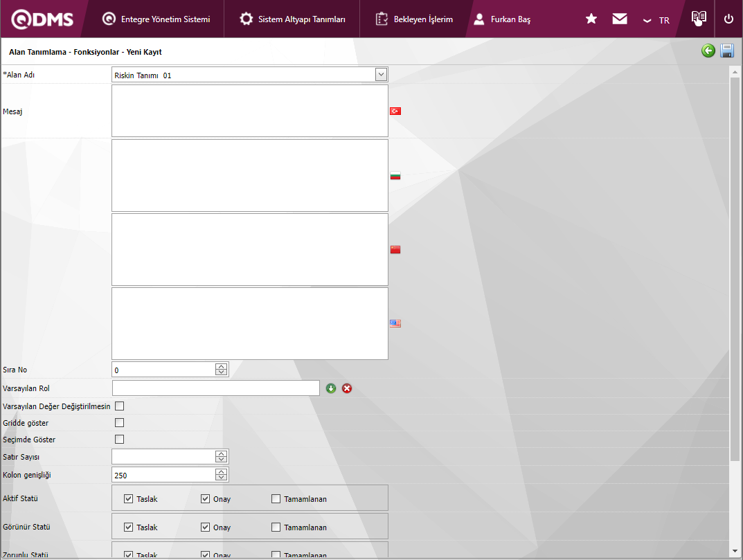The height and width of the screenshot is (560, 743).
Task: Open TR language dropdown
Action: tap(656, 20)
